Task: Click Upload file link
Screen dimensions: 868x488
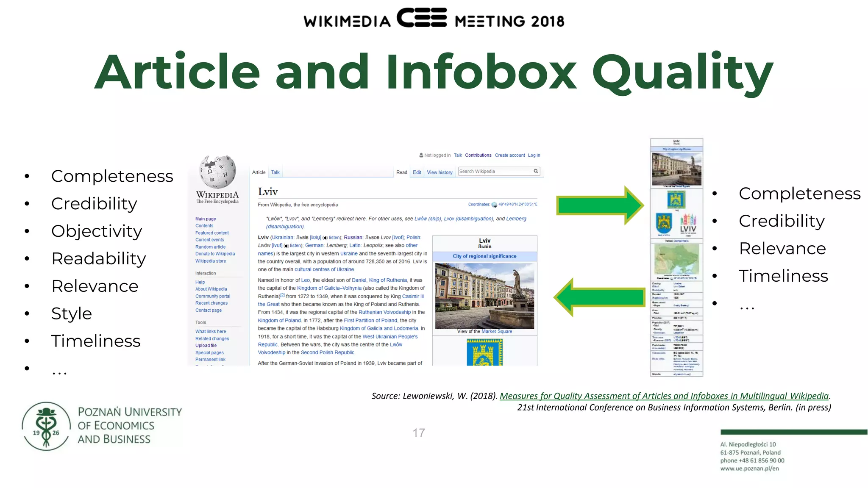Action: 206,345
